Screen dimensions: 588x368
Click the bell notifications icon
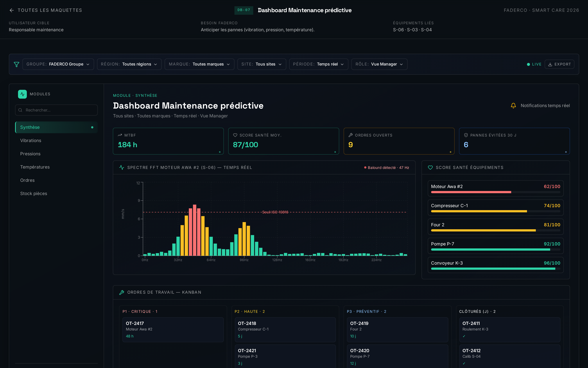pos(513,106)
